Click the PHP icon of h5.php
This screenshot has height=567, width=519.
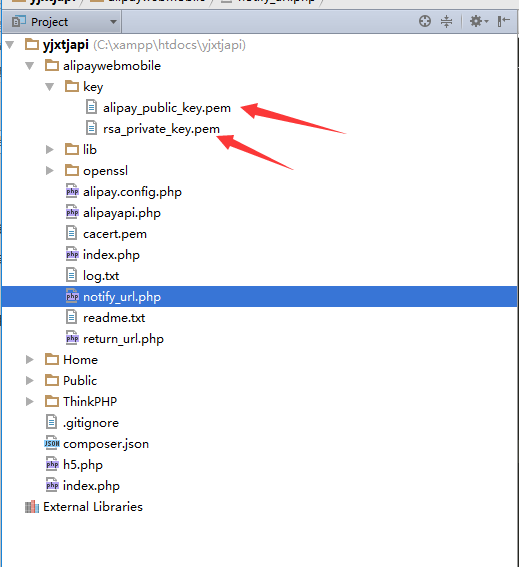click(x=52, y=464)
